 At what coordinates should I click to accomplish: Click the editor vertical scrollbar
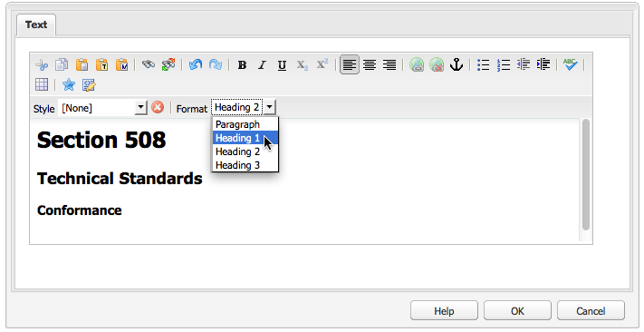pyautogui.click(x=586, y=174)
